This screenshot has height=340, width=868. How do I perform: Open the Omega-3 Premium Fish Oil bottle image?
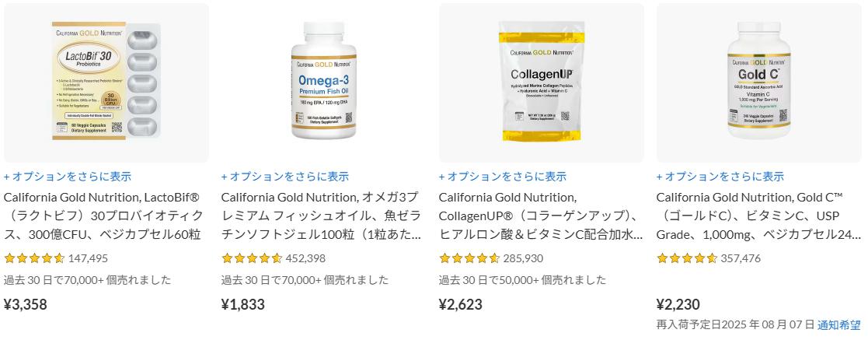point(324,83)
